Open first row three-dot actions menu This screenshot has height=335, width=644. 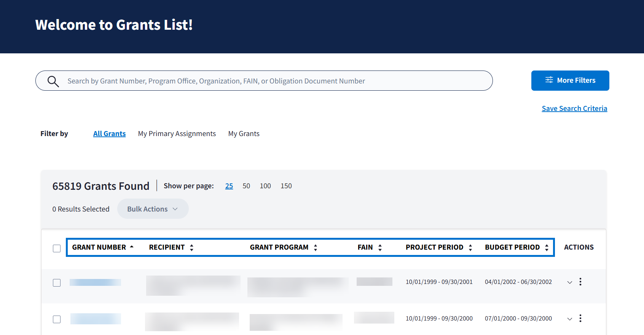[580, 282]
